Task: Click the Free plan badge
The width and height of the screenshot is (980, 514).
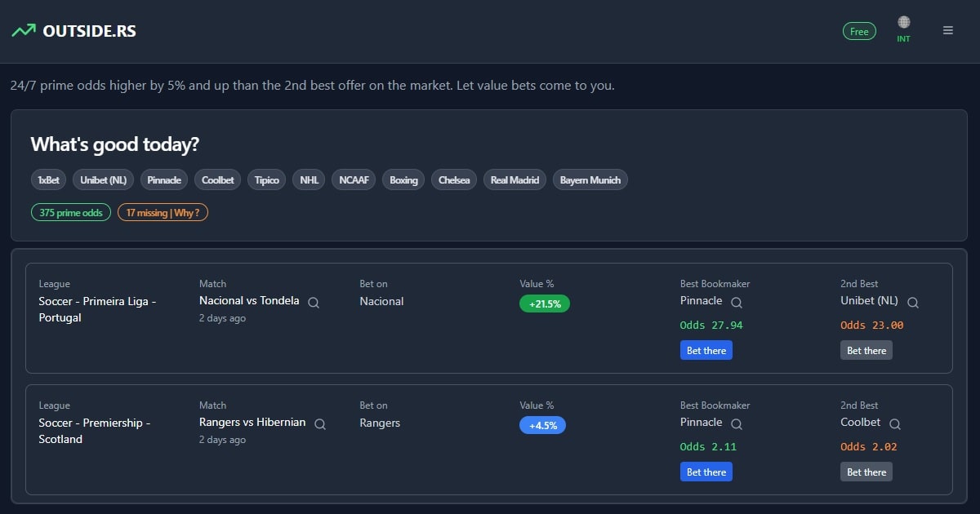Action: (859, 32)
